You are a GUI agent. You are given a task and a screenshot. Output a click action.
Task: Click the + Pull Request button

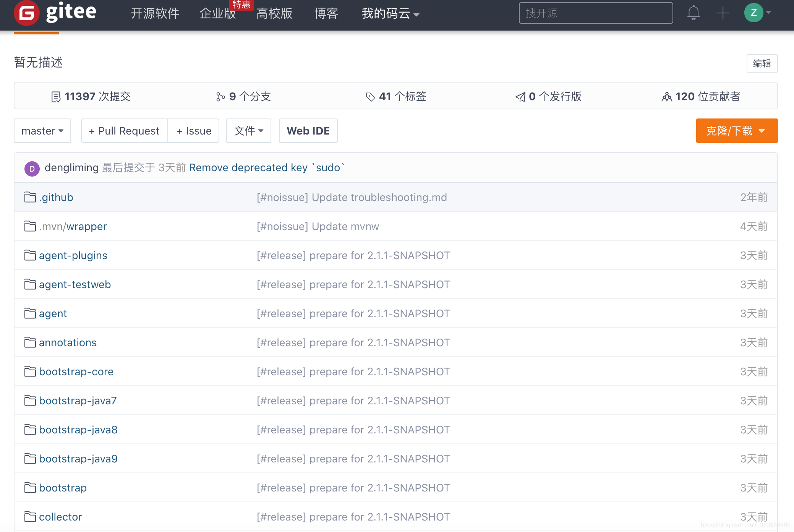[124, 131]
